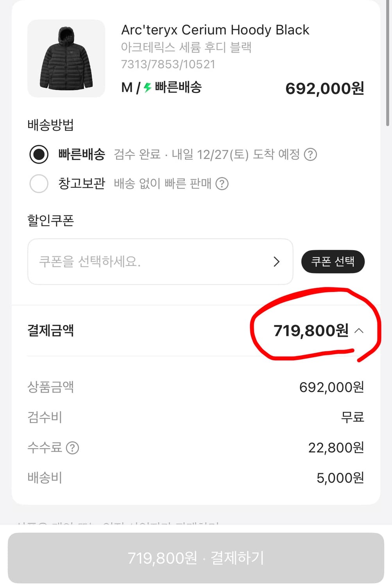The image size is (392, 586).
Task: Tap the model number 7313/7853/10521
Action: [x=168, y=64]
